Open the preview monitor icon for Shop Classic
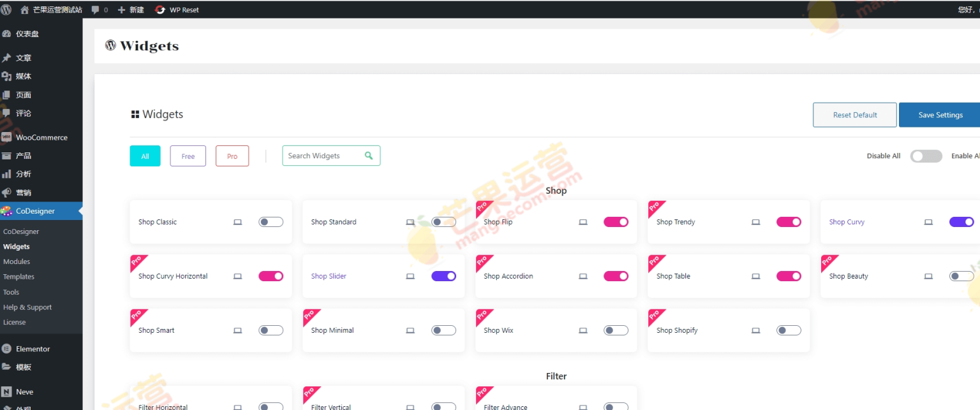This screenshot has width=980, height=410. pos(237,221)
